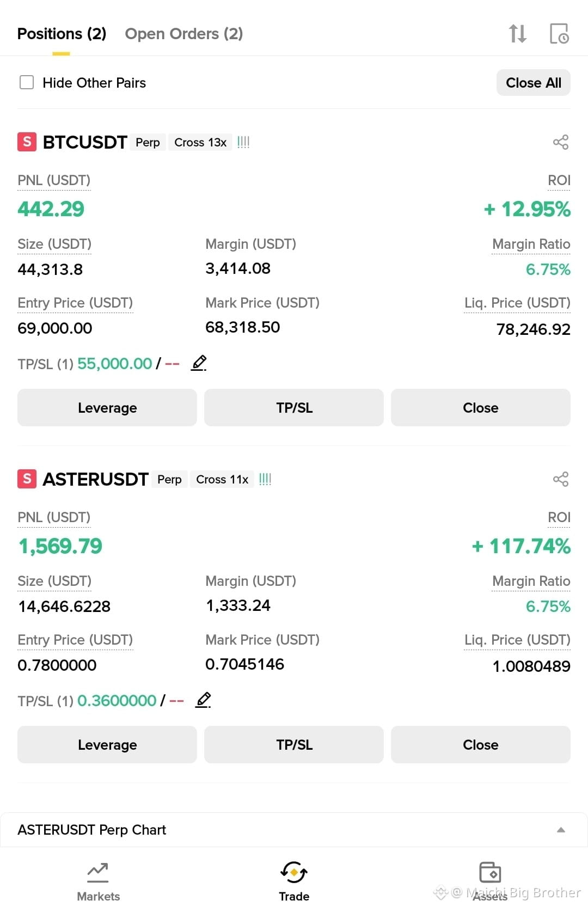Image resolution: width=588 pixels, height=906 pixels.
Task: Click the Close All button
Action: pyautogui.click(x=533, y=83)
